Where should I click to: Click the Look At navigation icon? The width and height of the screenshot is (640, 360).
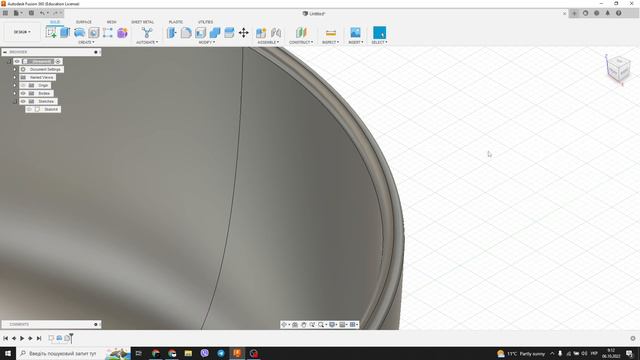pos(295,324)
